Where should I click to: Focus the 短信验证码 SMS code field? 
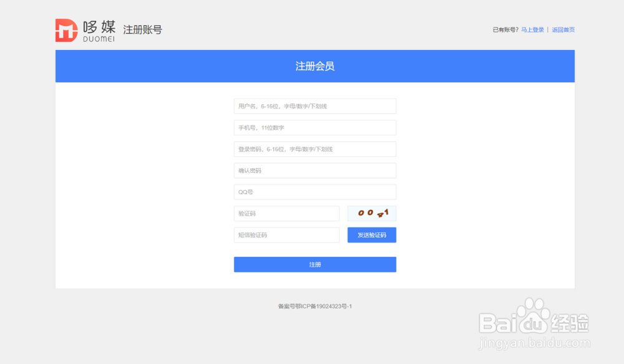(286, 235)
